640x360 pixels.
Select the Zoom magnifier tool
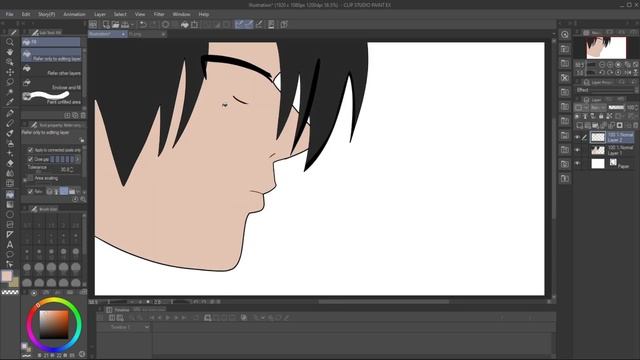point(10,42)
